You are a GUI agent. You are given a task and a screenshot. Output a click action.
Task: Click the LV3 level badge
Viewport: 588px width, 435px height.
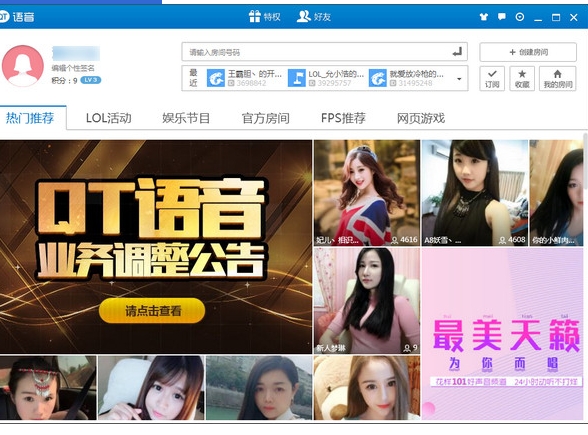[91, 80]
